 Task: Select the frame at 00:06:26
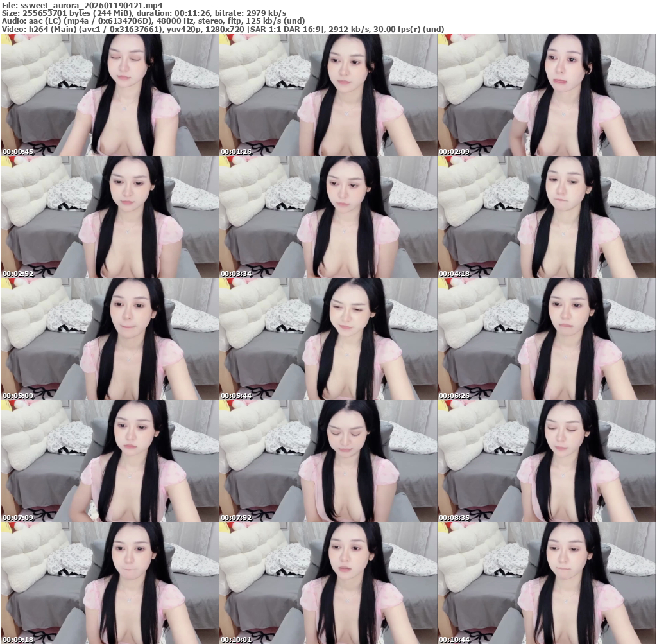(546, 339)
